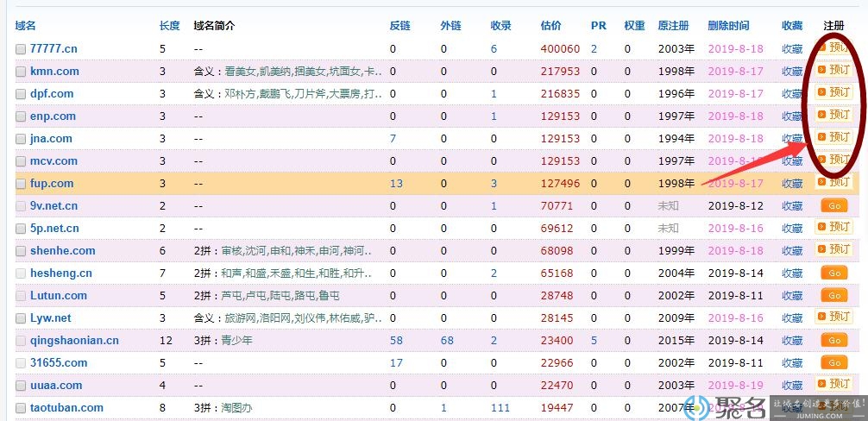Image resolution: width=868 pixels, height=421 pixels.
Task: Sort by the 原注册 column header
Action: (x=674, y=25)
